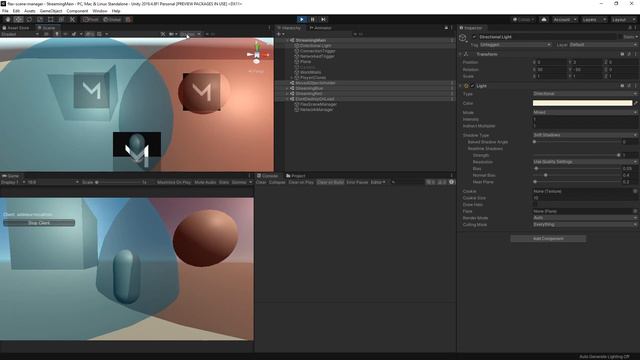
Task: Open the File menu
Action: click(x=5, y=11)
